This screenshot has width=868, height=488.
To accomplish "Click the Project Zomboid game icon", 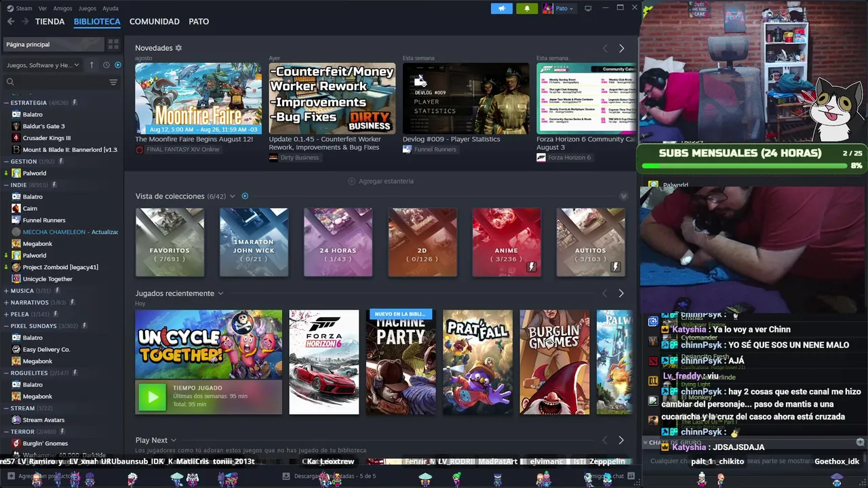I will [x=16, y=267].
